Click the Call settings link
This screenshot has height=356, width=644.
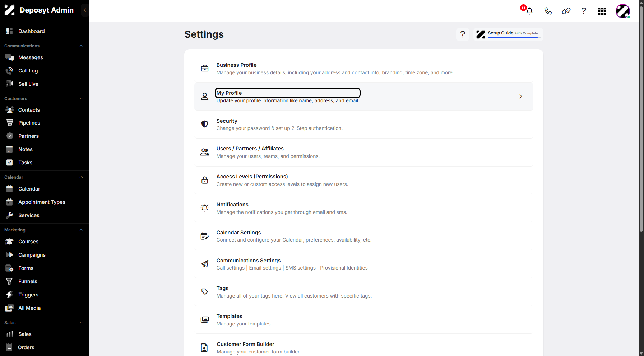231,268
